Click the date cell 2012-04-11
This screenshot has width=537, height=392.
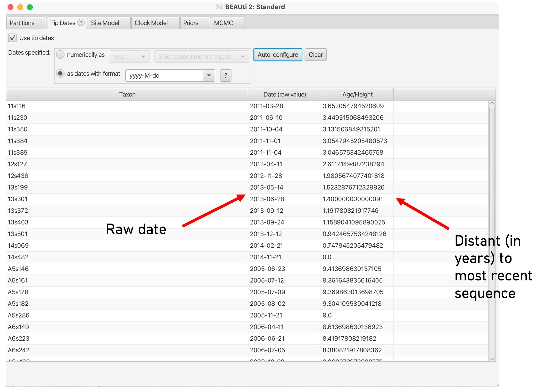click(285, 164)
